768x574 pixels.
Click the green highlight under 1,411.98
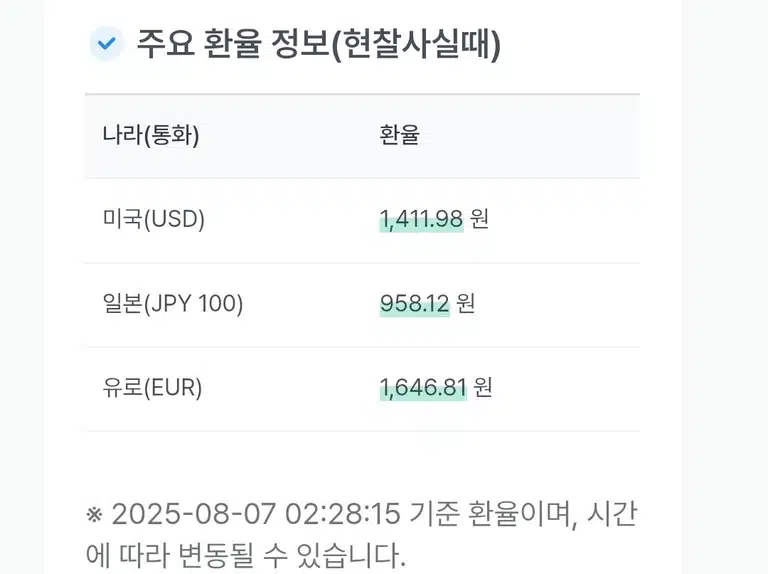coord(422,226)
